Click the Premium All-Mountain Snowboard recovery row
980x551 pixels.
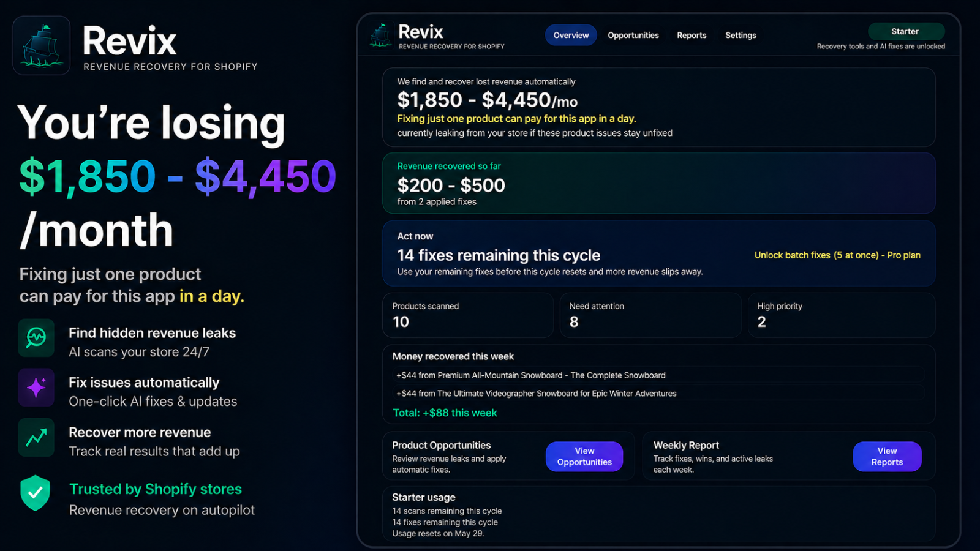pos(658,375)
